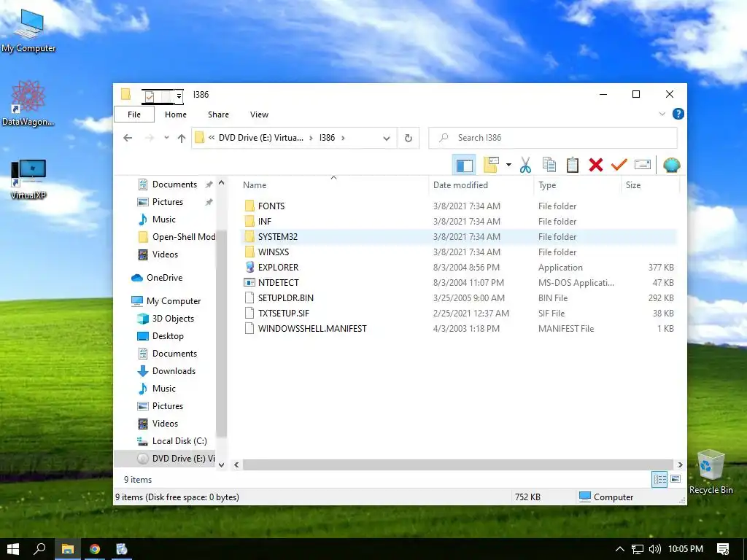The image size is (747, 560).
Task: Click the Email envelope toolbar icon
Action: click(642, 166)
